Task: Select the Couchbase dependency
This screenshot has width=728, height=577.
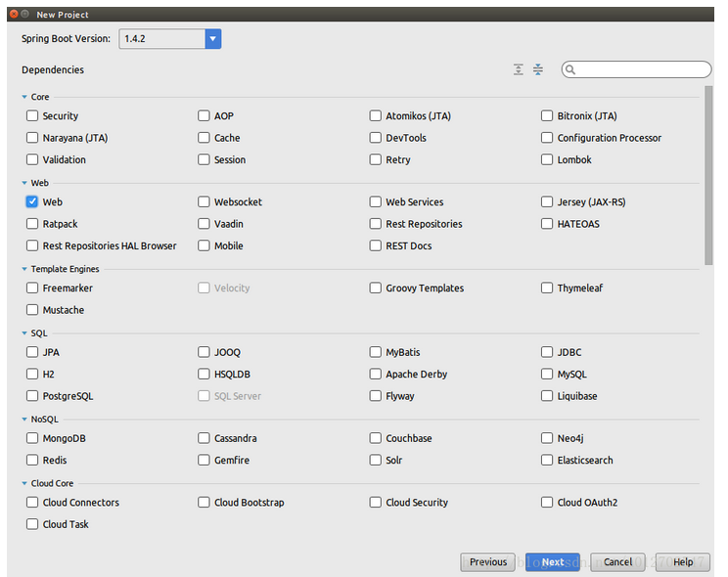Action: click(375, 438)
